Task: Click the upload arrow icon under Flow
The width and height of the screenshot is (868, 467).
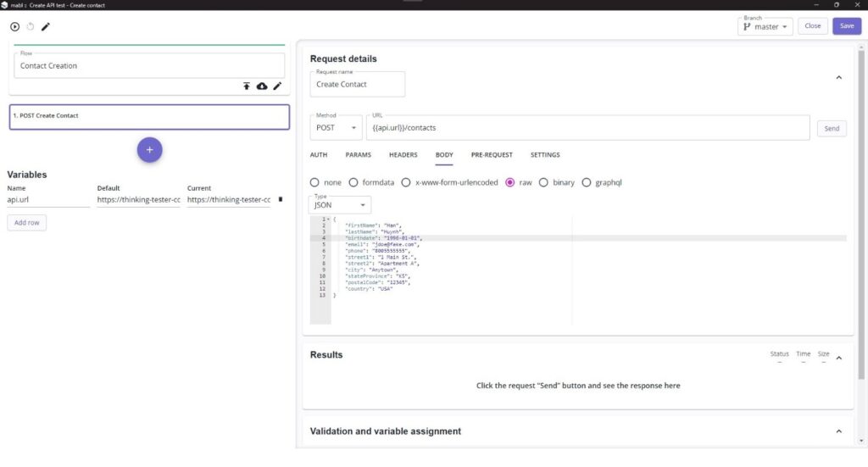Action: (247, 86)
